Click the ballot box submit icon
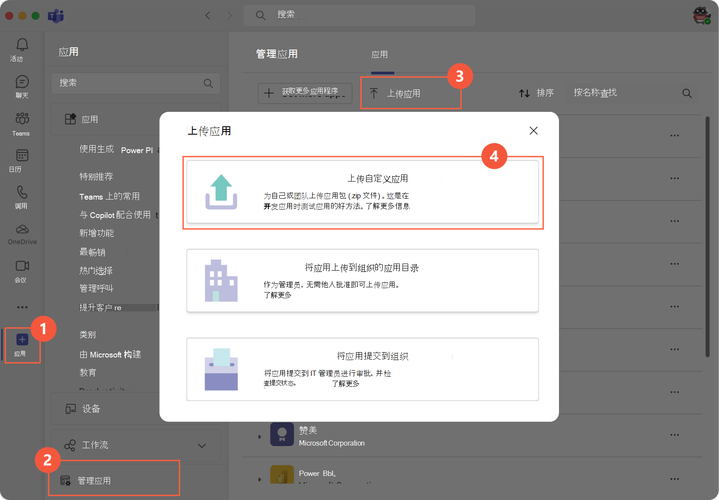Screen dimensions: 719x500 click(x=221, y=369)
